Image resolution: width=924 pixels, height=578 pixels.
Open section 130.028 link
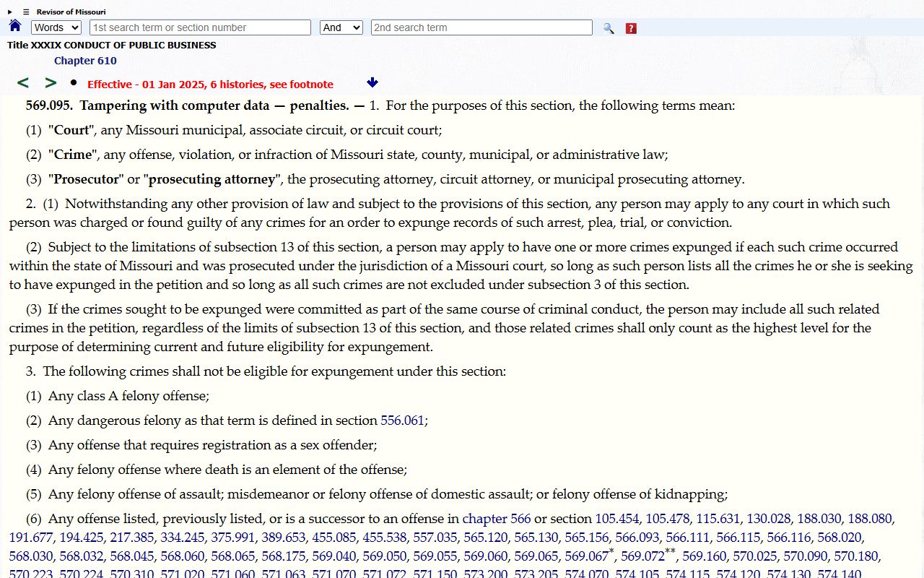[x=769, y=519]
